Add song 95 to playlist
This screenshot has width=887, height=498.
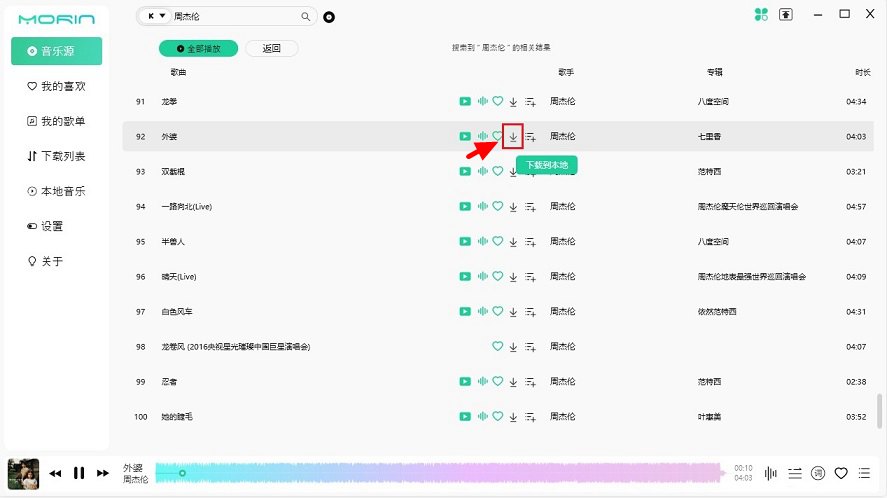[530, 242]
